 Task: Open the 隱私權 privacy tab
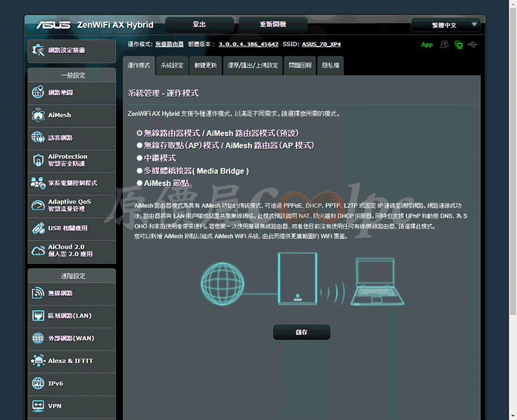pyautogui.click(x=331, y=66)
